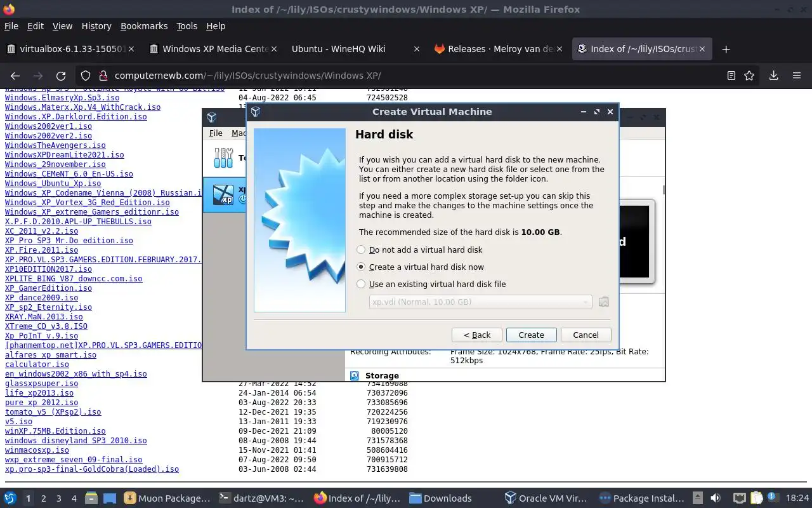This screenshot has height=508, width=812.
Task: Click the update notifier tray icon
Action: coord(772,497)
